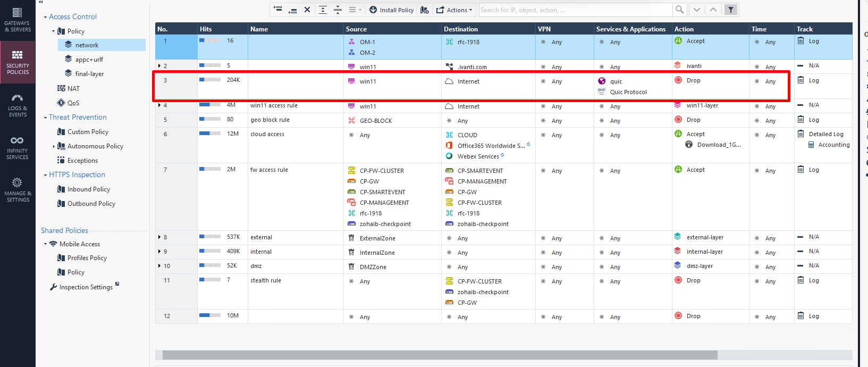Click the Accounting track icon in rule 6
Viewport: 868px width, 367px height.
pos(811,145)
